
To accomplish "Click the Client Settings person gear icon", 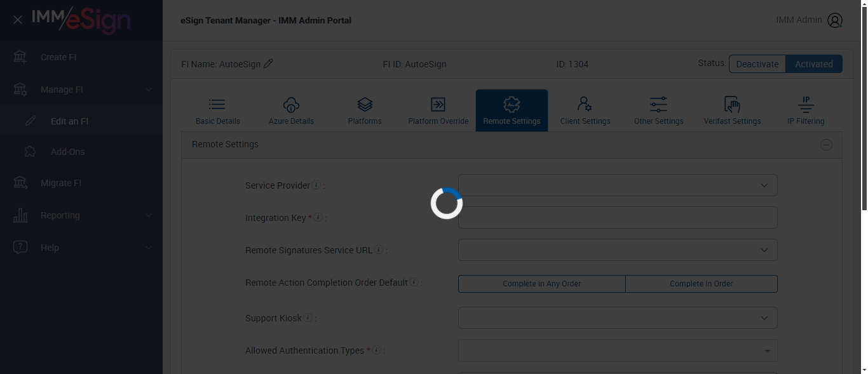I will [x=585, y=104].
